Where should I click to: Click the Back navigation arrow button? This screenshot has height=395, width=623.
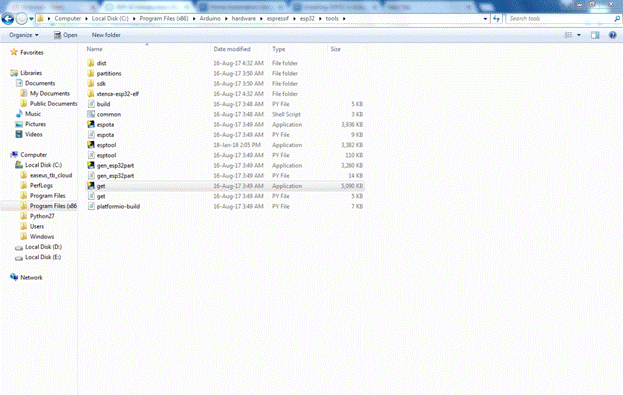8,19
